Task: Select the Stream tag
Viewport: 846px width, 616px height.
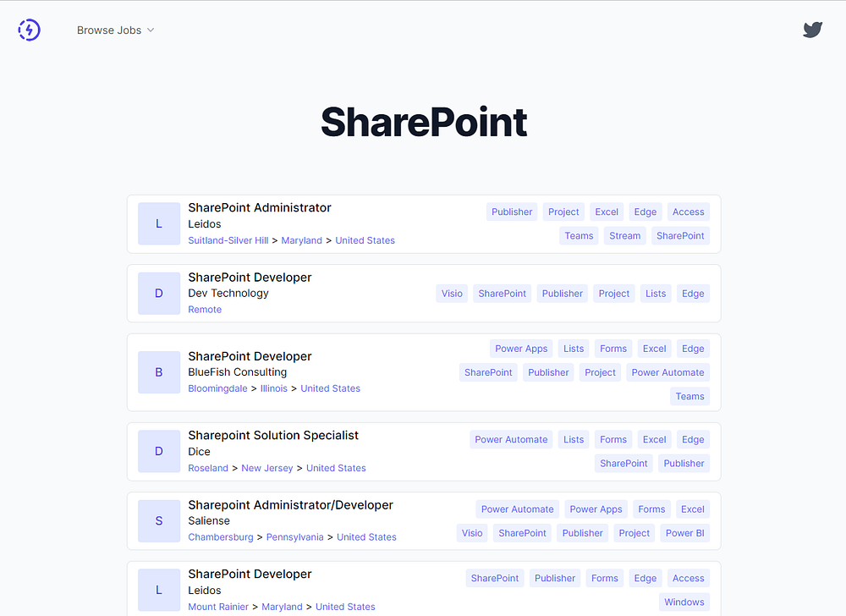Action: (x=625, y=236)
